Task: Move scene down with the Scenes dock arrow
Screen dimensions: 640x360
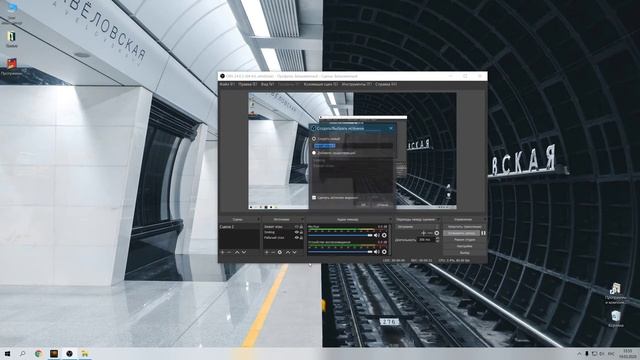Action: (244, 252)
